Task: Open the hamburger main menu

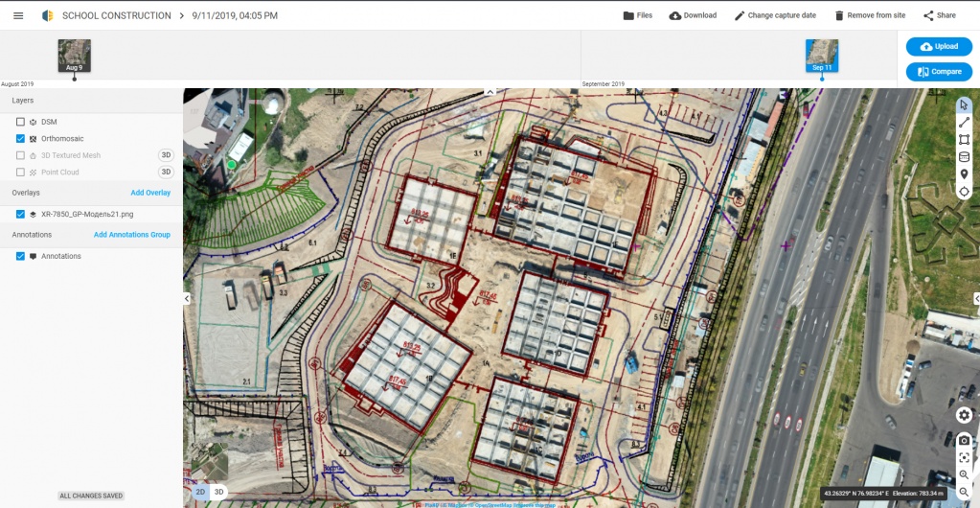Action: [x=18, y=15]
